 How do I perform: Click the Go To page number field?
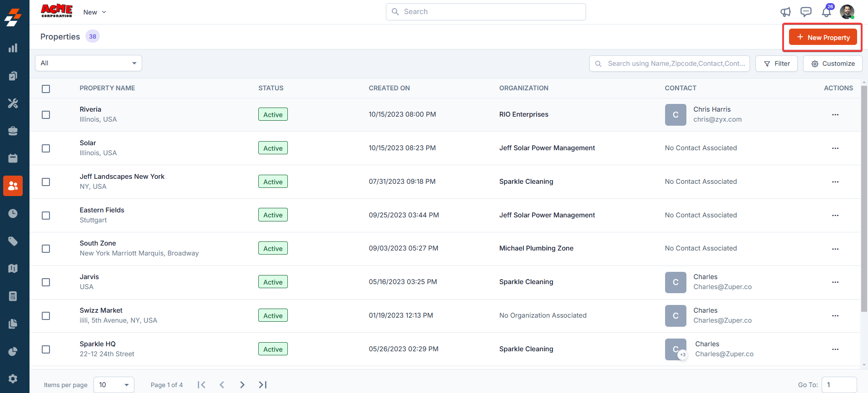[839, 385]
